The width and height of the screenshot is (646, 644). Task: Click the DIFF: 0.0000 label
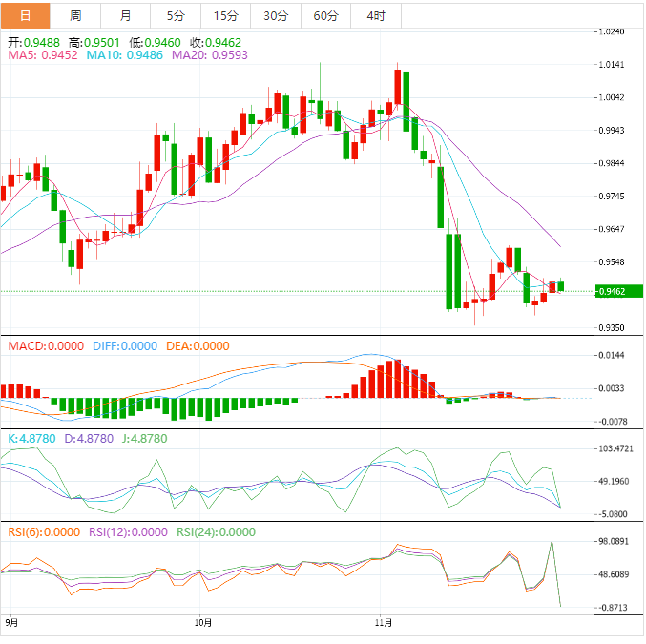tap(125, 346)
